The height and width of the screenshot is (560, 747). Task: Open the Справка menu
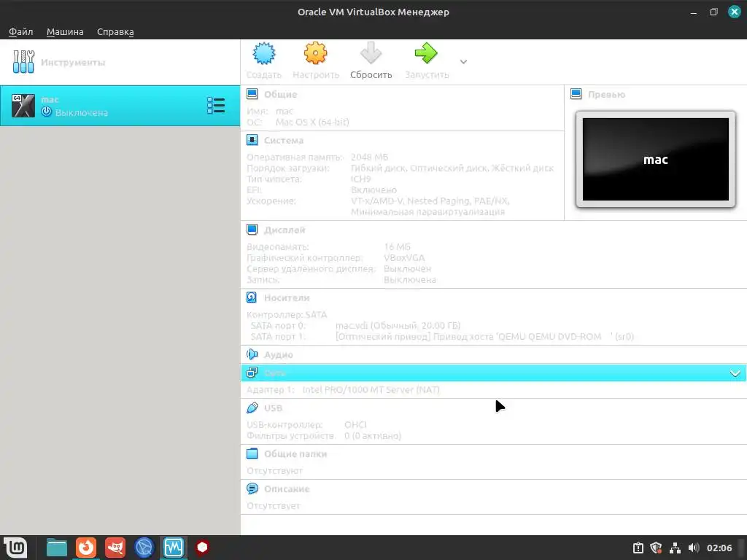[x=115, y=32]
